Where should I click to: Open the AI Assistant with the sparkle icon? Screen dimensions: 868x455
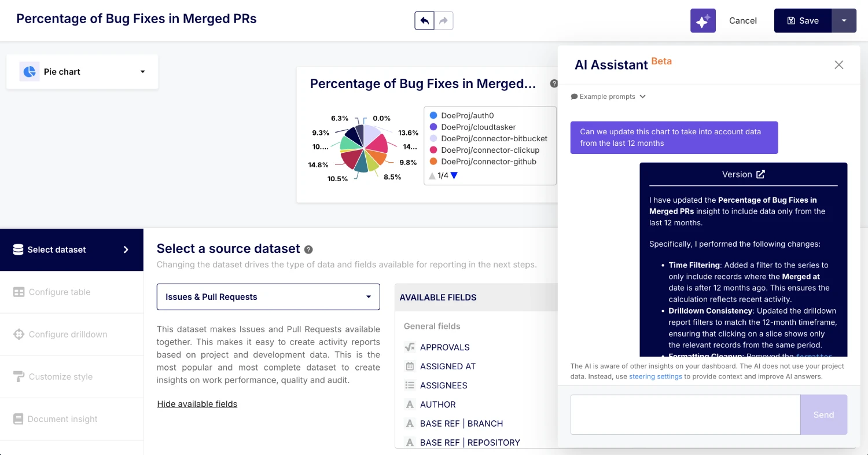(703, 20)
